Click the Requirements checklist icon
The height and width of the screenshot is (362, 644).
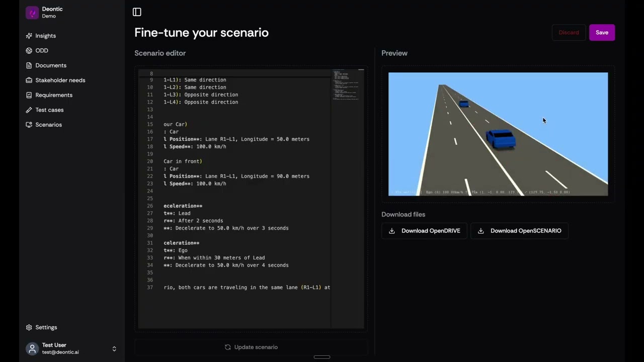click(29, 95)
